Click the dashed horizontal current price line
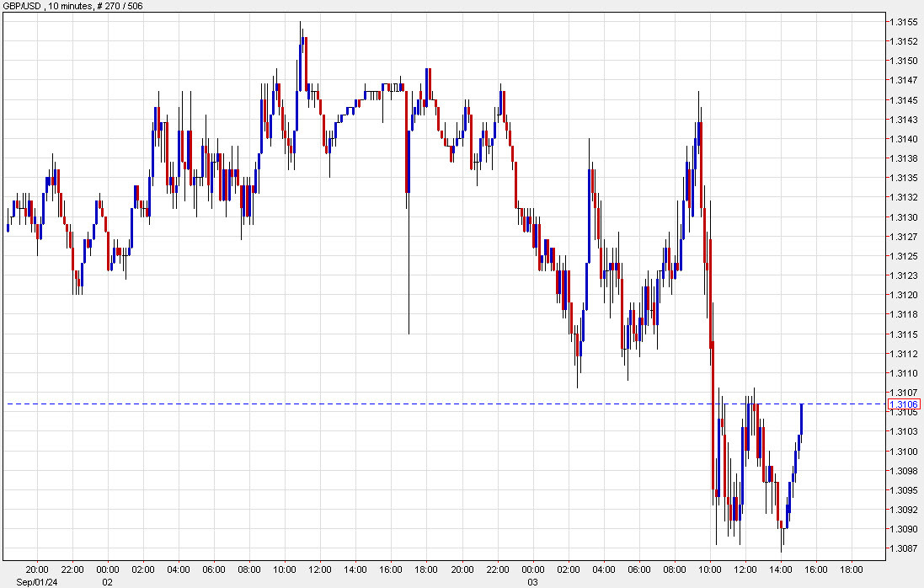 click(421, 404)
